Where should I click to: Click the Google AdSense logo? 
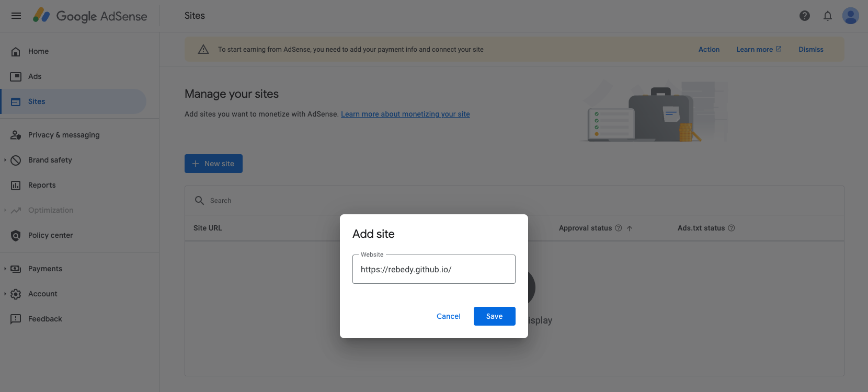point(90,16)
